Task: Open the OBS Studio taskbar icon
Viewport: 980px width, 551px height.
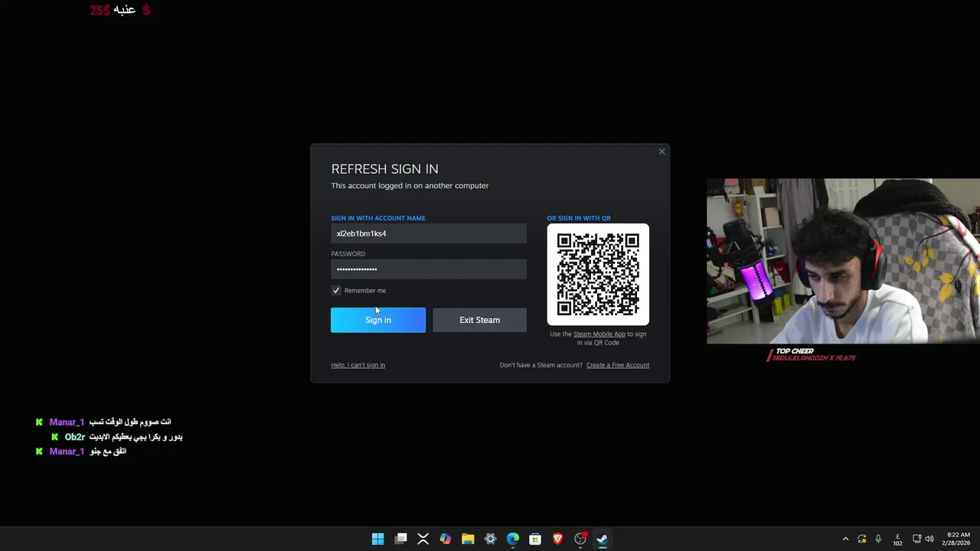Action: (580, 539)
